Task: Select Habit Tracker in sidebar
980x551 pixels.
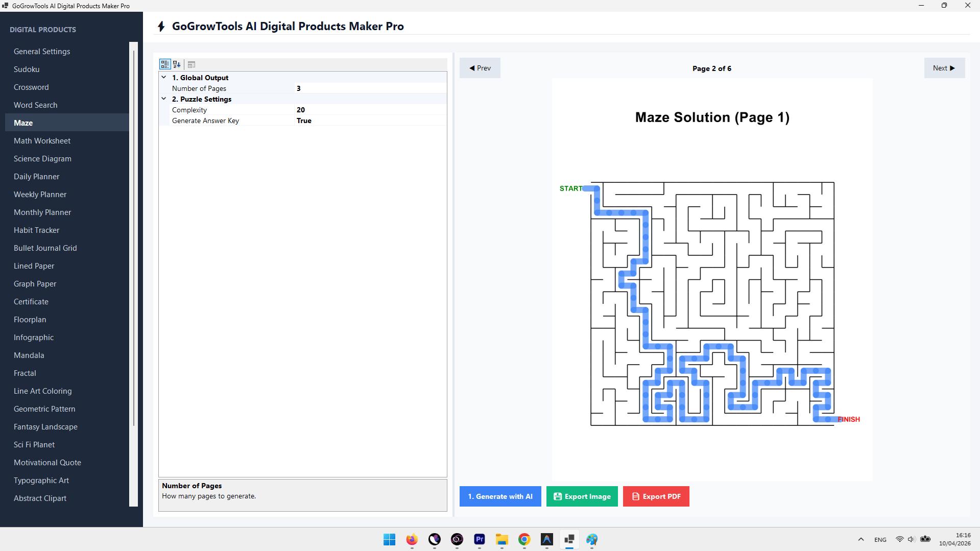Action: [67, 230]
